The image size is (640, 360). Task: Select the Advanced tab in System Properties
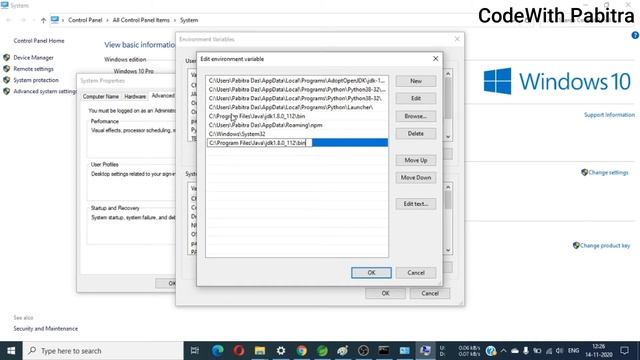(163, 96)
